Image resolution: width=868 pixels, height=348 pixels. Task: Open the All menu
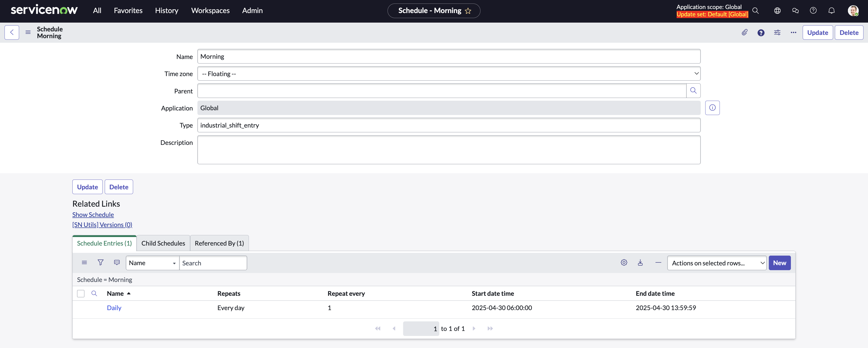pyautogui.click(x=97, y=11)
